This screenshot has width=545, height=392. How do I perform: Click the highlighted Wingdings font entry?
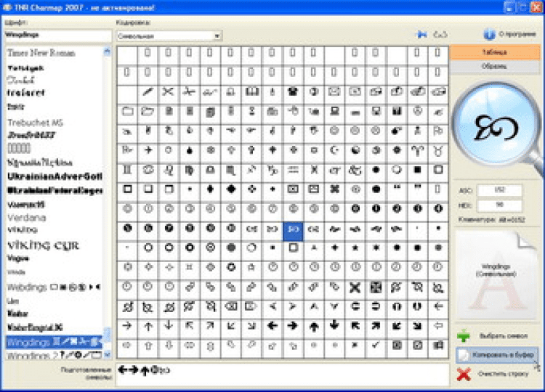tap(54, 342)
